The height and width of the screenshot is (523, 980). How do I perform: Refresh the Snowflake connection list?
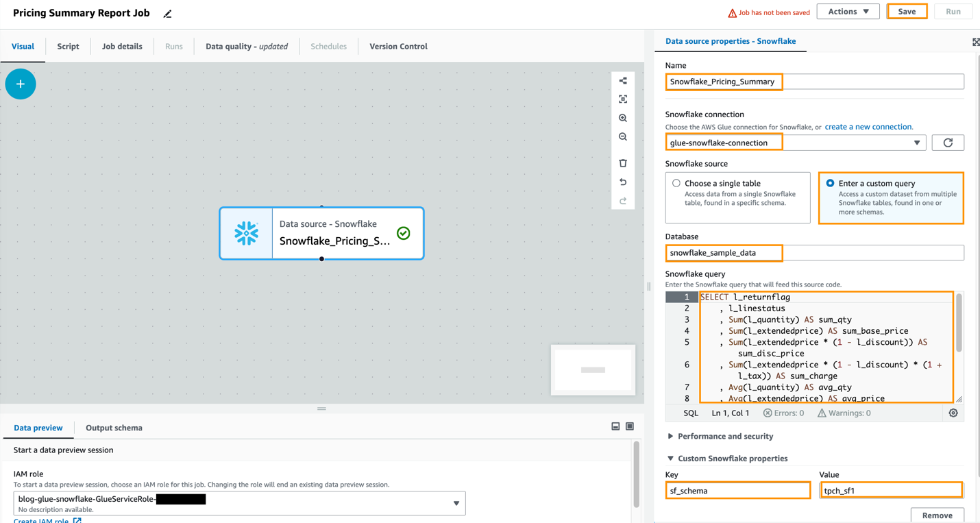click(x=948, y=143)
